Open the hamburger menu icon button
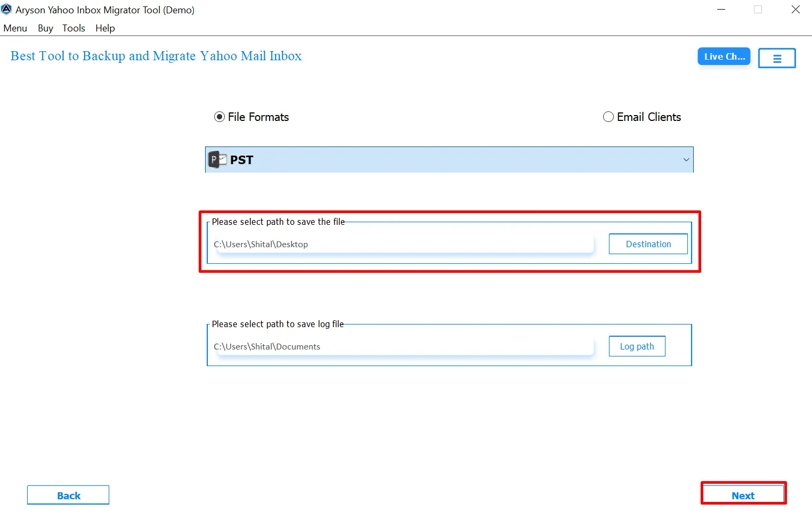Viewport: 812px width, 528px height. click(x=777, y=58)
